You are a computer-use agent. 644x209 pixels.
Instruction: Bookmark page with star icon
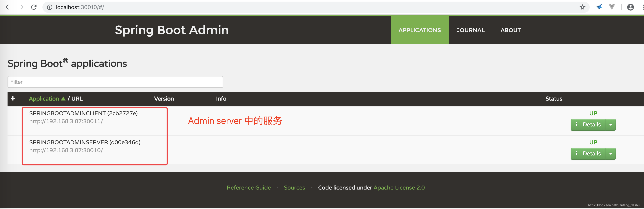click(x=583, y=7)
